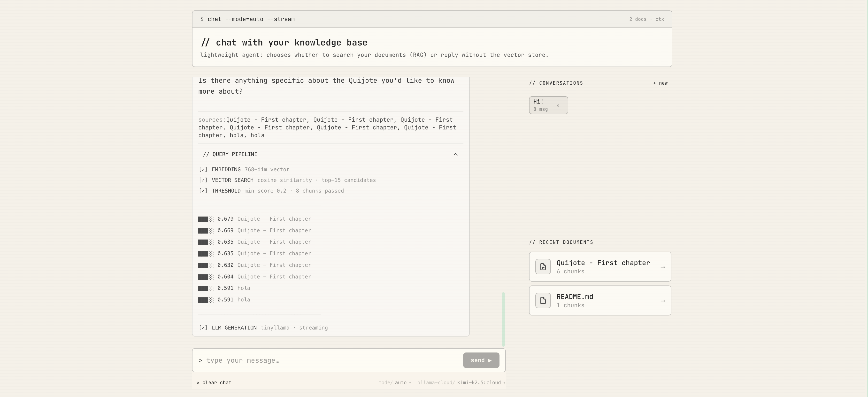Click '6 chunks' under Quijote document
The image size is (868, 397).
point(570,271)
